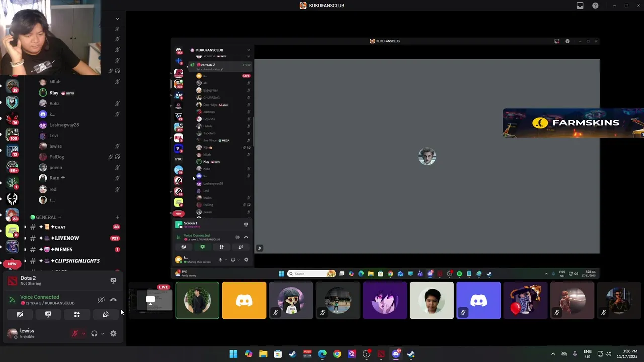Select Levi in voice member list

click(78, 135)
